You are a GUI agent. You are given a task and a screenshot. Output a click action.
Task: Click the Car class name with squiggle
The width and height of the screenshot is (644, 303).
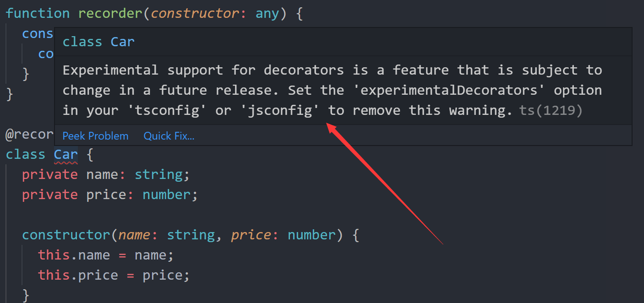(x=66, y=155)
